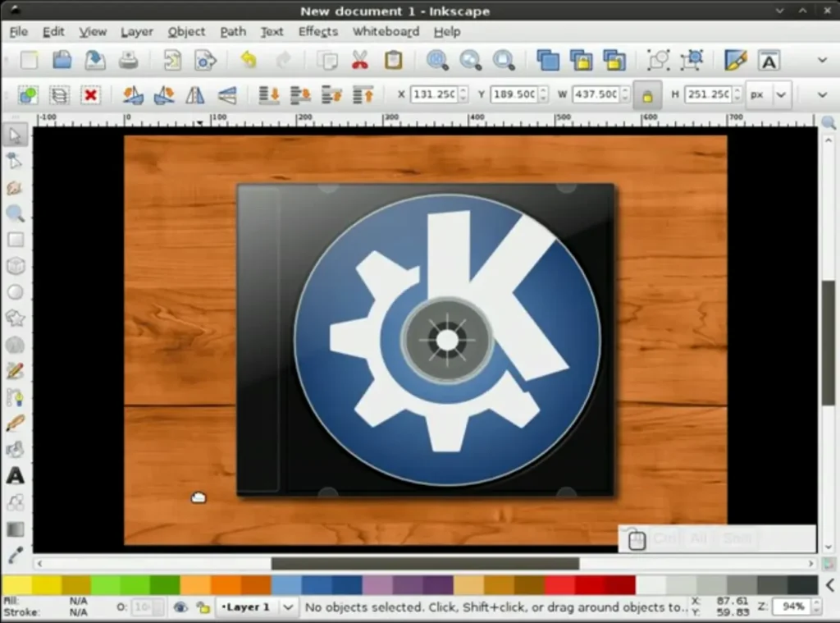Open the Text and Font dialog

(x=769, y=60)
